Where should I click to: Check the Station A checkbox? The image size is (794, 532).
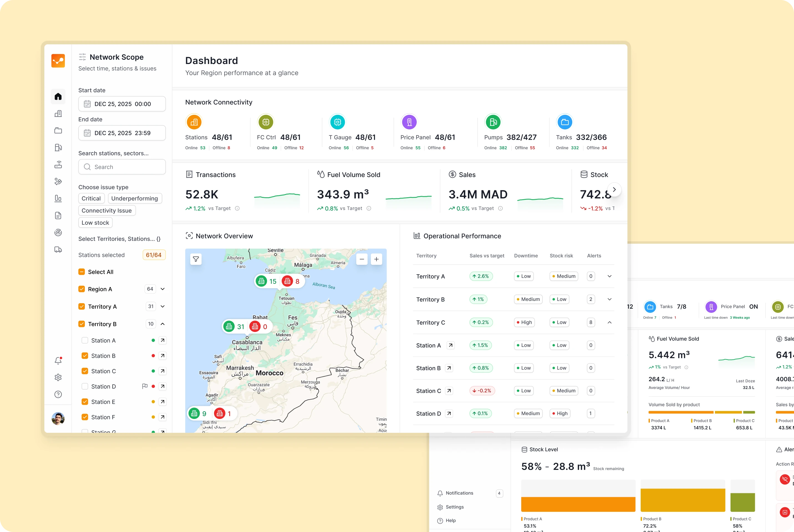85,340
